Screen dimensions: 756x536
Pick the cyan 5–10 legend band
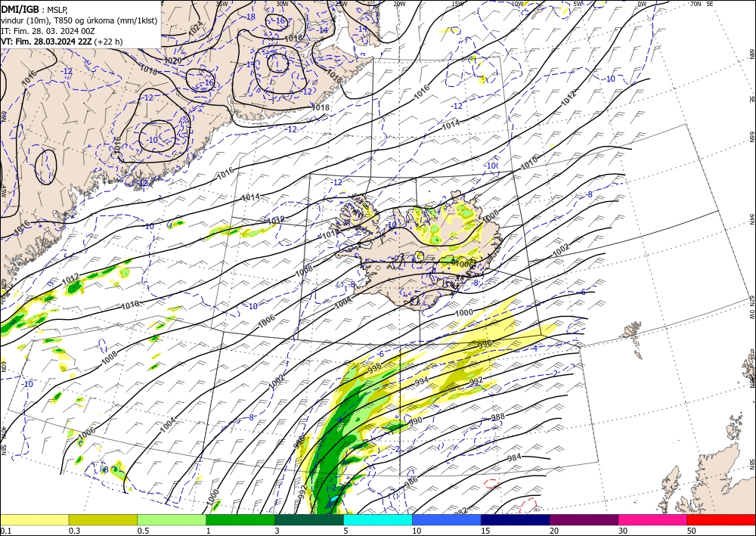click(x=378, y=519)
